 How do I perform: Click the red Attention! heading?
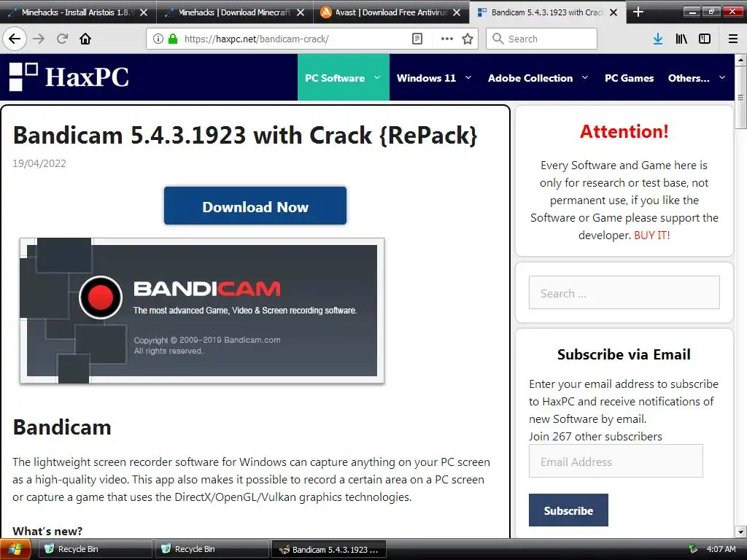(624, 131)
